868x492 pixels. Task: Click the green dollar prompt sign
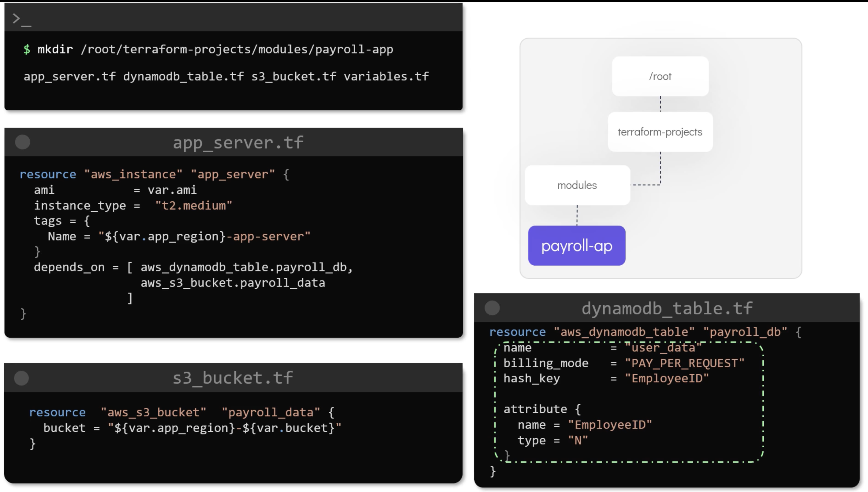(x=27, y=49)
